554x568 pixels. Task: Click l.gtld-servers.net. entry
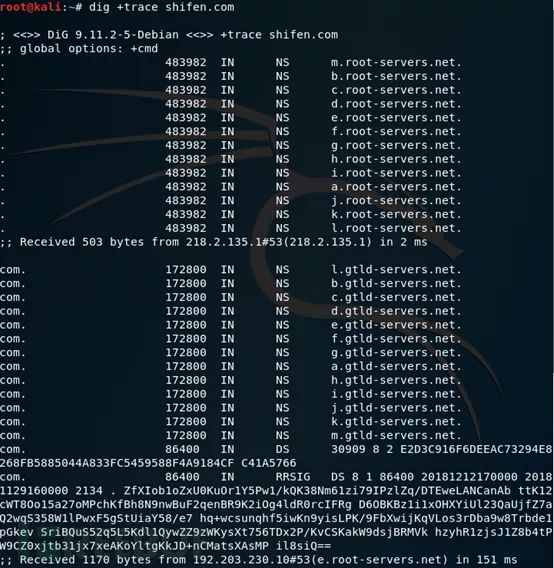(396, 270)
